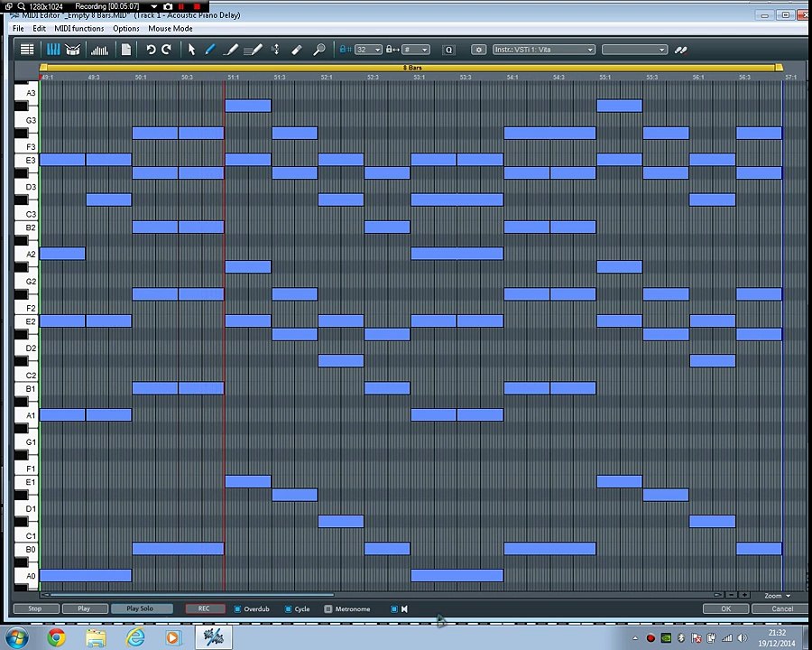This screenshot has width=812, height=650.
Task: Click the yellow 8 Bars range bar
Action: coord(411,68)
